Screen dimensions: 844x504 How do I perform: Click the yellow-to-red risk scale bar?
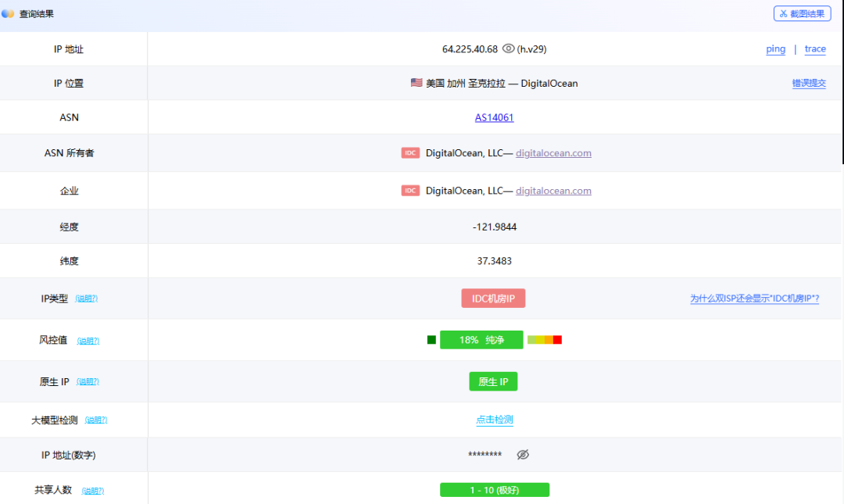pos(545,340)
